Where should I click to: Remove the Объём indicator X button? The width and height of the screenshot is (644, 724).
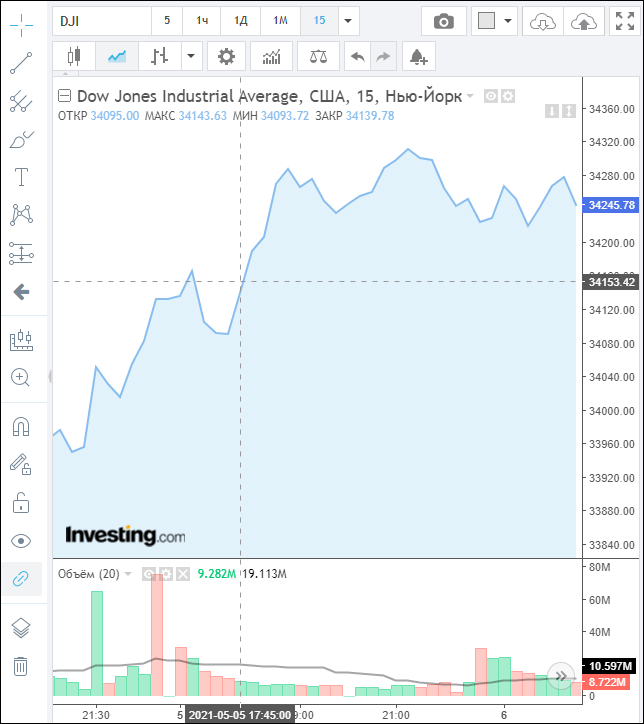[x=183, y=574]
